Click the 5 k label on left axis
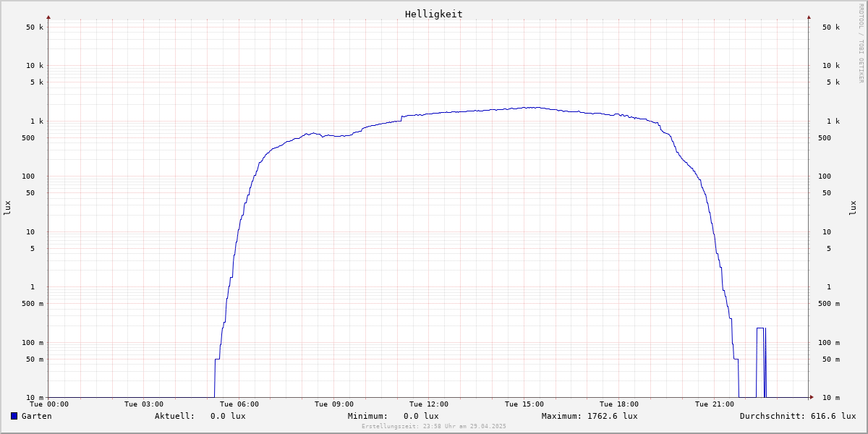Viewport: 868px width, 434px height. (37, 82)
